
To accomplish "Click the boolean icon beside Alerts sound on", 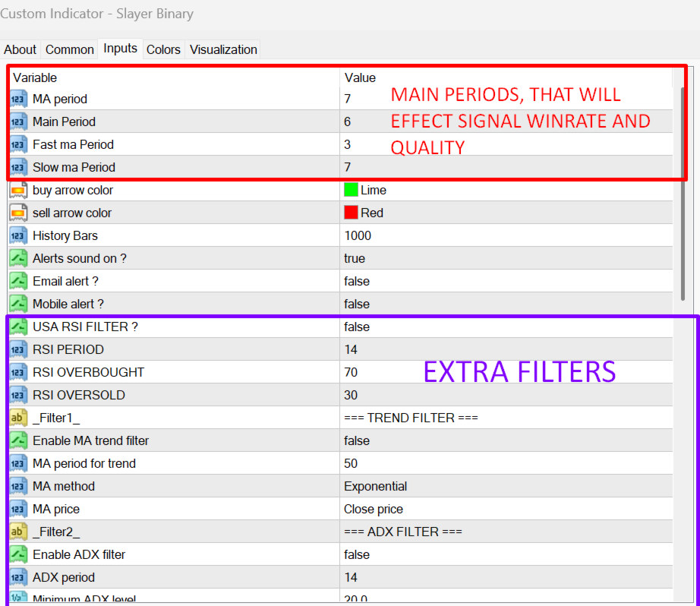I will 18,258.
